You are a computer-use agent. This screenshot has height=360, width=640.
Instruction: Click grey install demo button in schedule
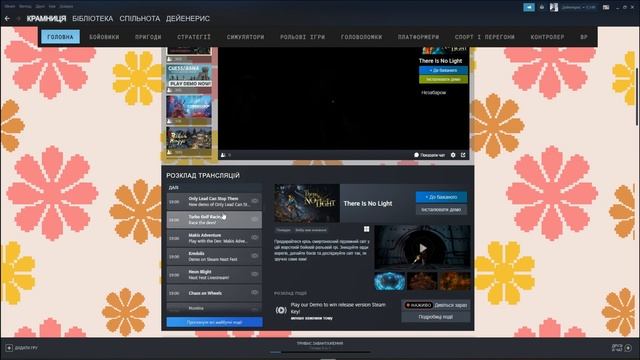pyautogui.click(x=441, y=209)
